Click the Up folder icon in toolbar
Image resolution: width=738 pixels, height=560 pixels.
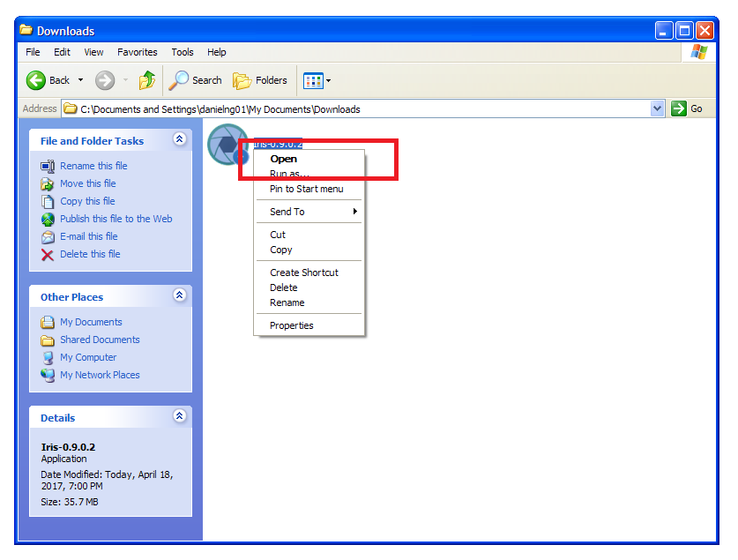pos(147,80)
